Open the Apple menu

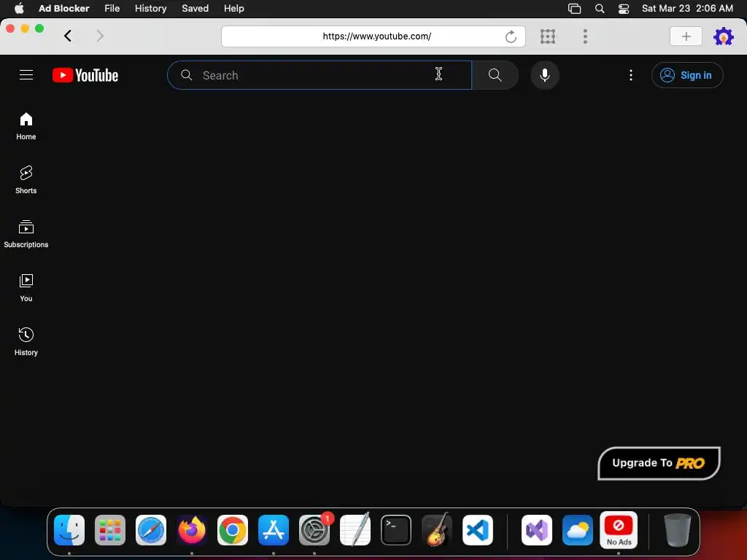click(x=20, y=8)
